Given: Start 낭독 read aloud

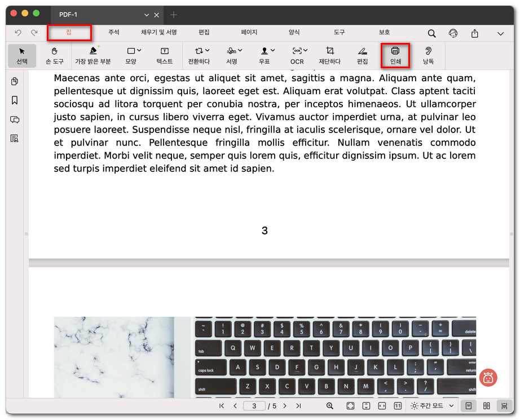Looking at the screenshot, I should tap(428, 56).
